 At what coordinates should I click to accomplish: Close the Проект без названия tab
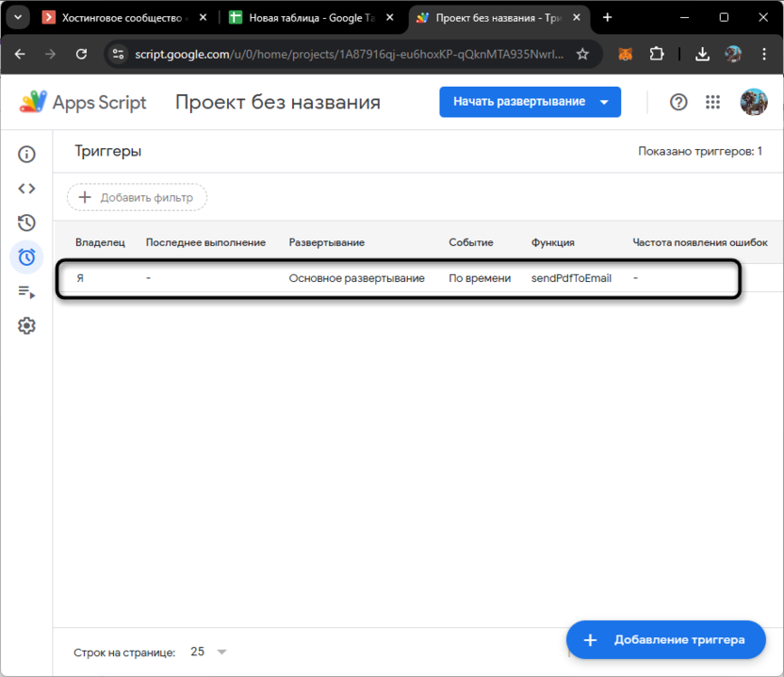[x=577, y=18]
